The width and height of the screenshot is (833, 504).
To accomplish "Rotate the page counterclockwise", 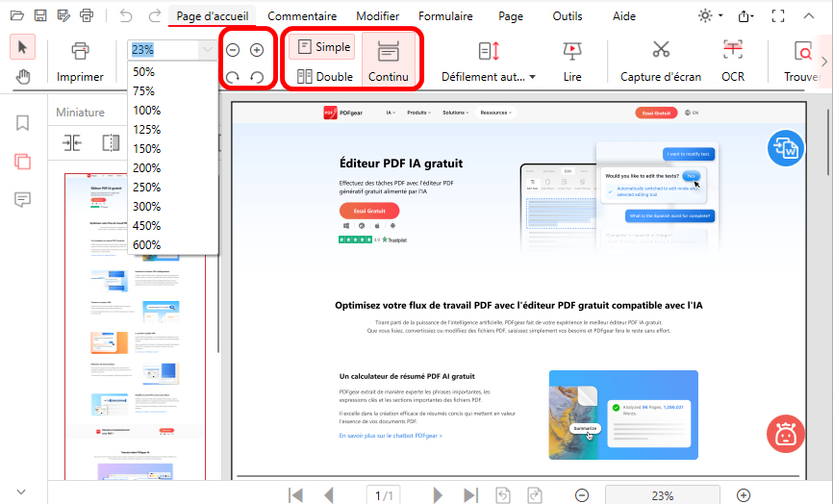I will pos(257,78).
